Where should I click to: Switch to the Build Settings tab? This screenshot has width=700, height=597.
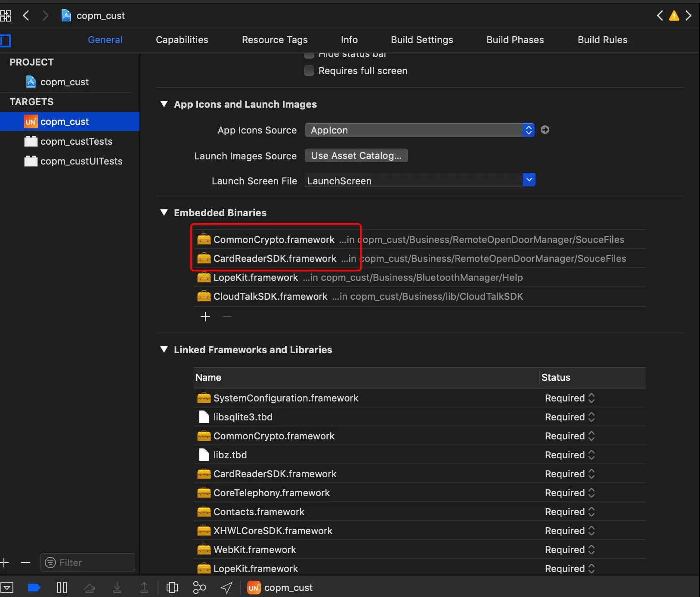[x=421, y=40]
